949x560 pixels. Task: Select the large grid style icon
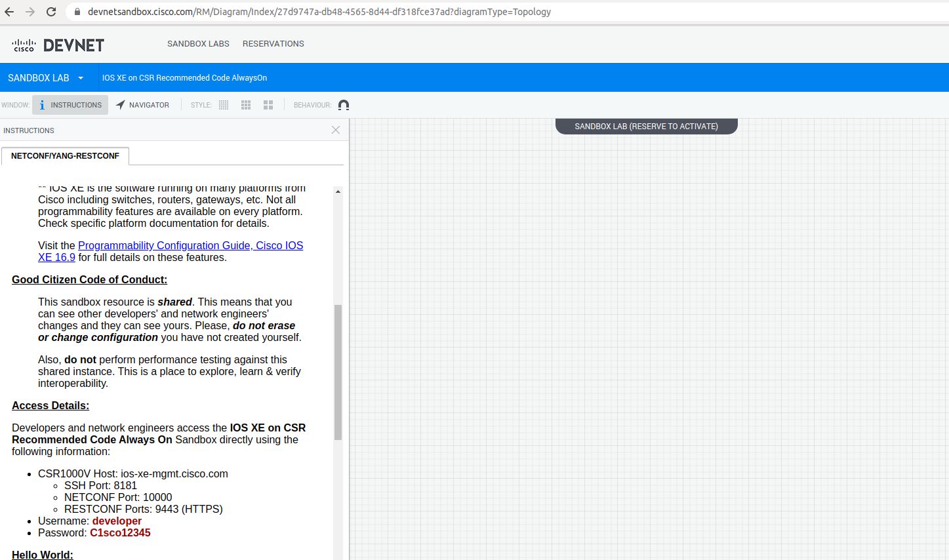[268, 105]
